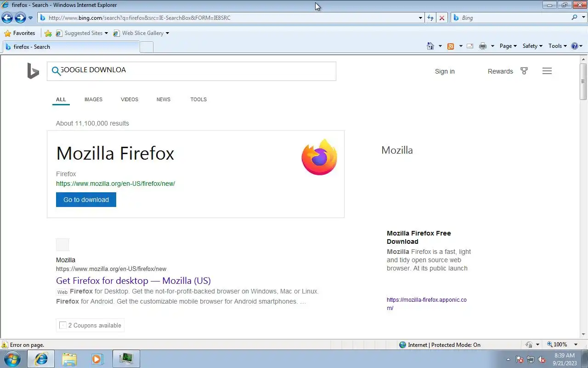
Task: Expand the Feeds dropdown arrow
Action: click(461, 46)
